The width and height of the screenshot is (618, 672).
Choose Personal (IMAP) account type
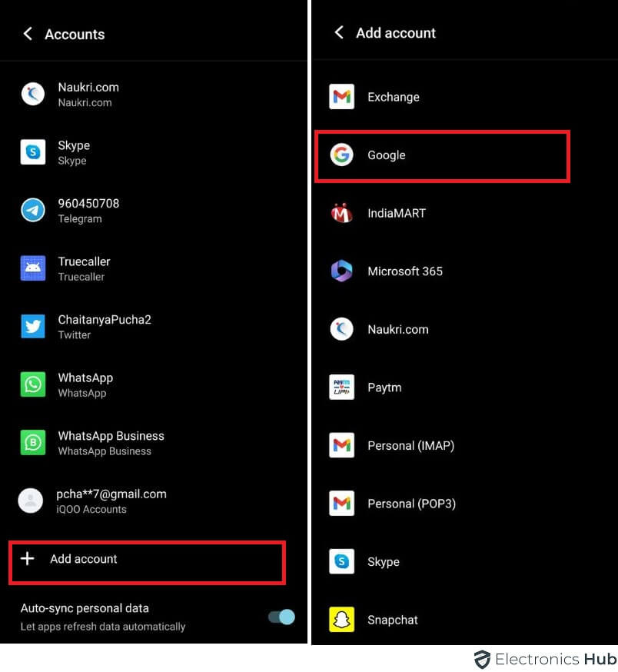pos(464,445)
